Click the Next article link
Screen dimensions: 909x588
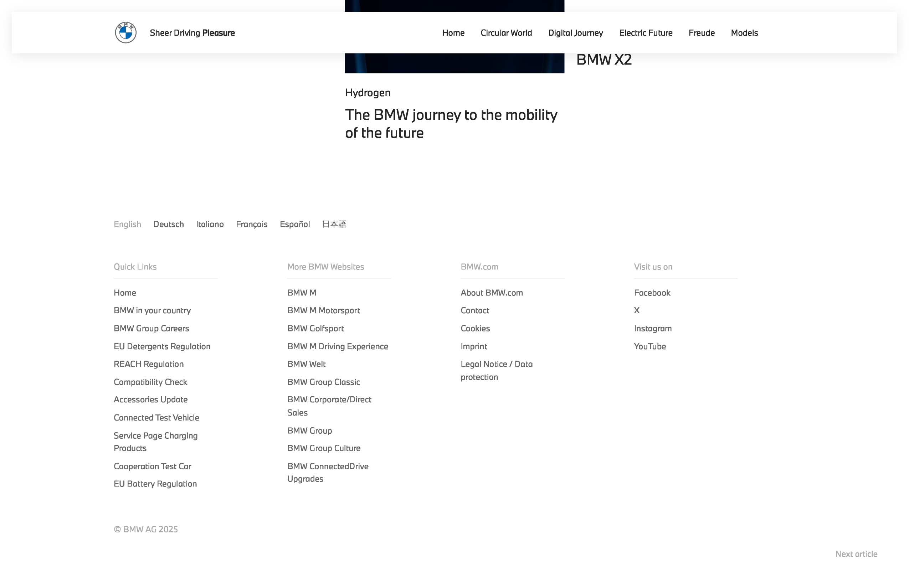pos(856,554)
